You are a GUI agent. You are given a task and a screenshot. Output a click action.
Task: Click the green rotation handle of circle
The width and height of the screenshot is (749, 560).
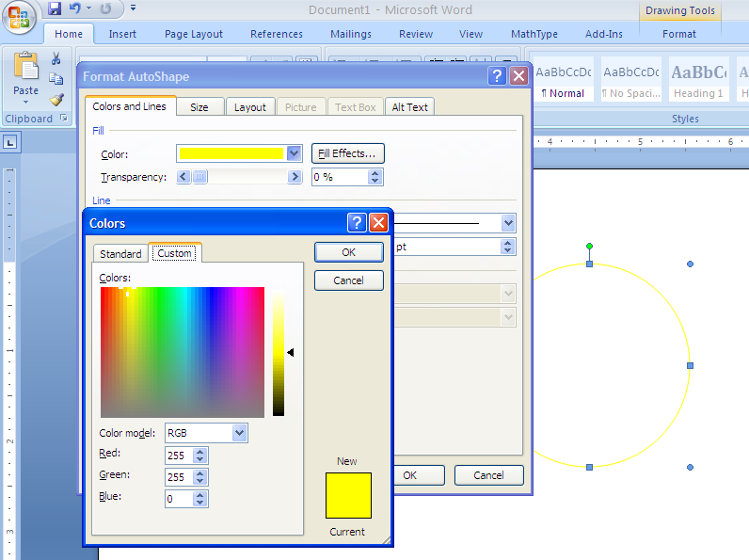[x=589, y=246]
